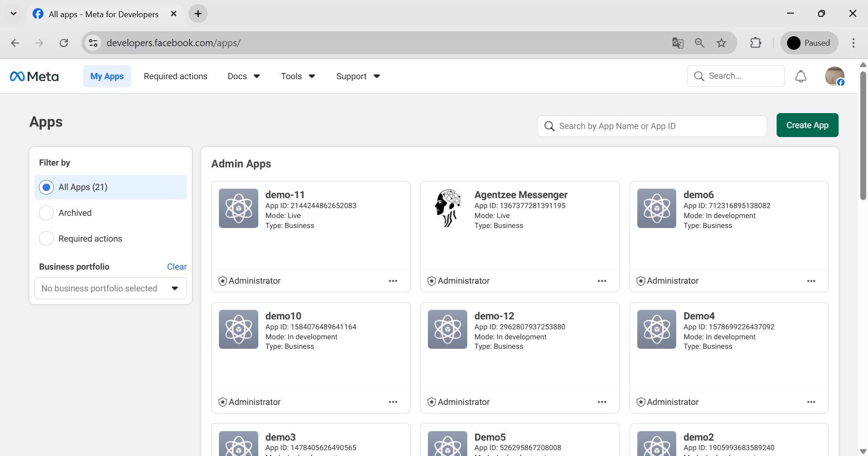This screenshot has height=456, width=868.
Task: Open the Demo5 app title
Action: [490, 437]
